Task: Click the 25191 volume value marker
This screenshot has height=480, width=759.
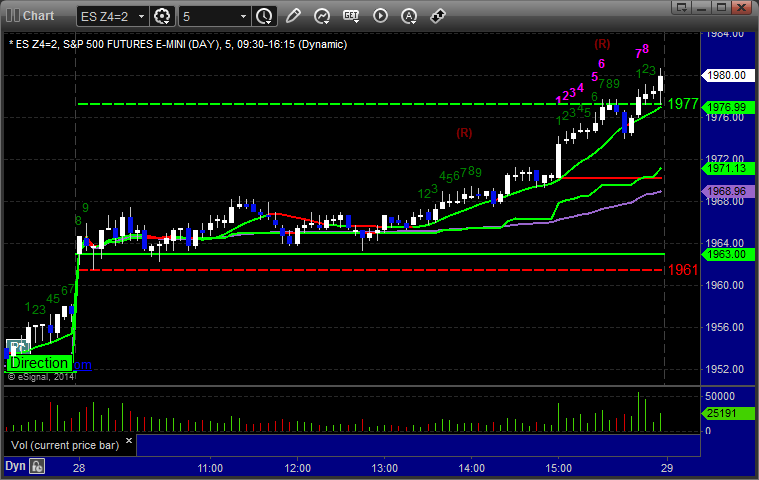Action: [728, 413]
